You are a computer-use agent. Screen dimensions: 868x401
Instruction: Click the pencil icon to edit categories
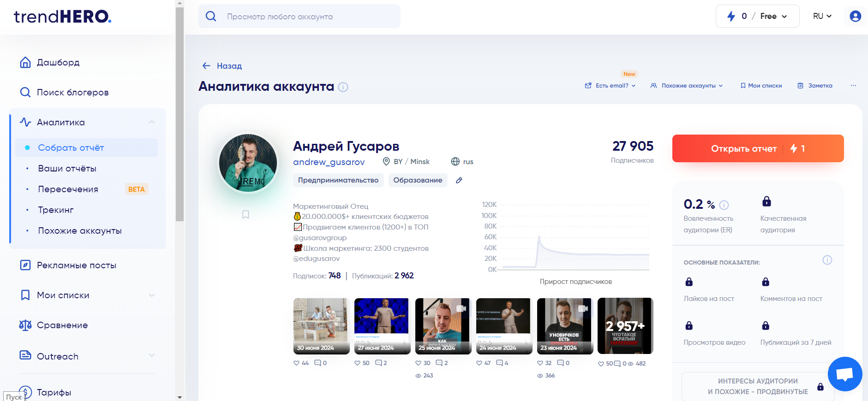[459, 180]
